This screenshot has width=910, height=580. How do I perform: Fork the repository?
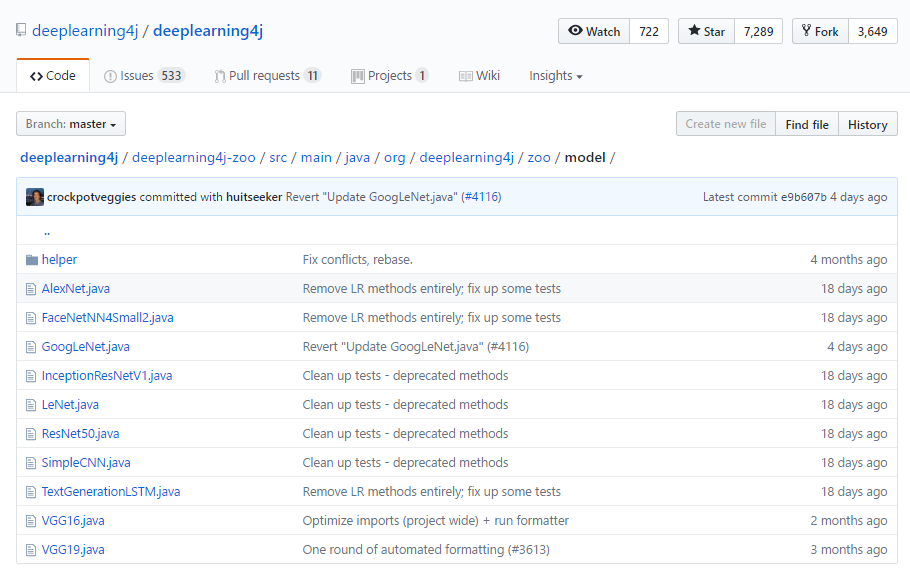(x=820, y=31)
